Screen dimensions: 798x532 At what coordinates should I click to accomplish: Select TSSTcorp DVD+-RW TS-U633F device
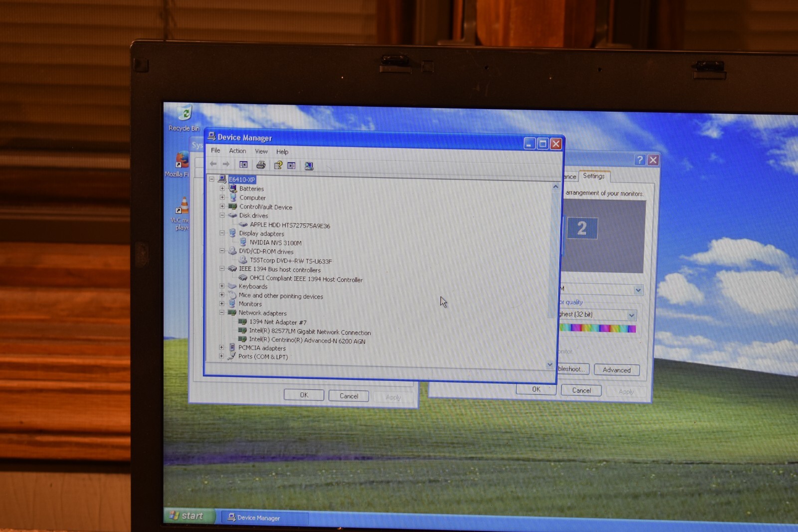click(x=290, y=261)
